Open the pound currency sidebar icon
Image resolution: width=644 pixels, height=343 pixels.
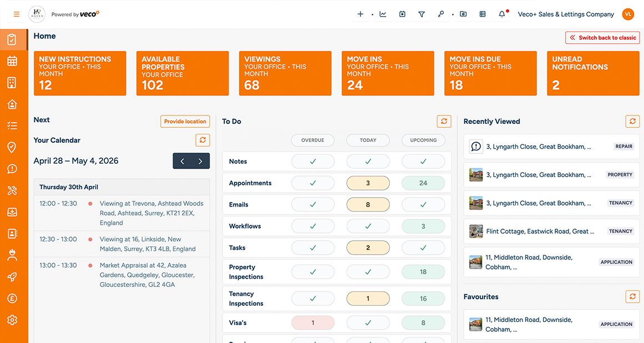coord(12,298)
